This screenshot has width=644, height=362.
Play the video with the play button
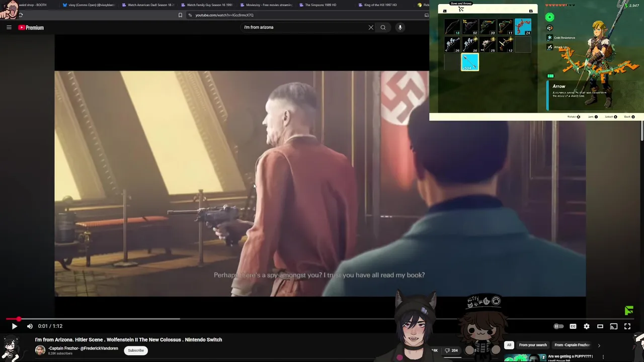point(14,326)
